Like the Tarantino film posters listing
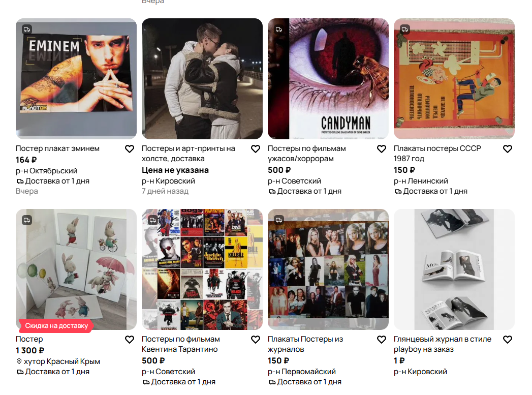Screen dimensions: 532x395 pos(256,340)
